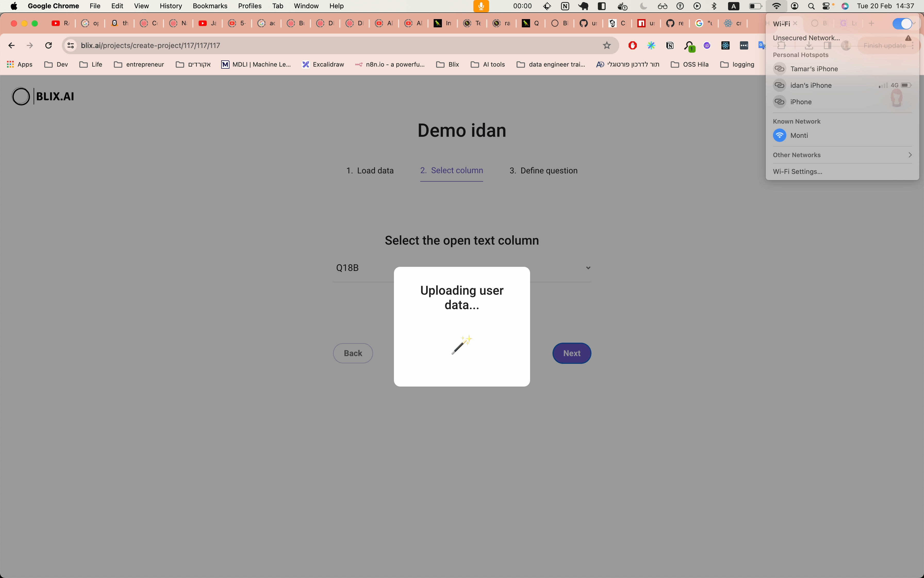Open the File menu
The width and height of the screenshot is (924, 578).
[95, 6]
